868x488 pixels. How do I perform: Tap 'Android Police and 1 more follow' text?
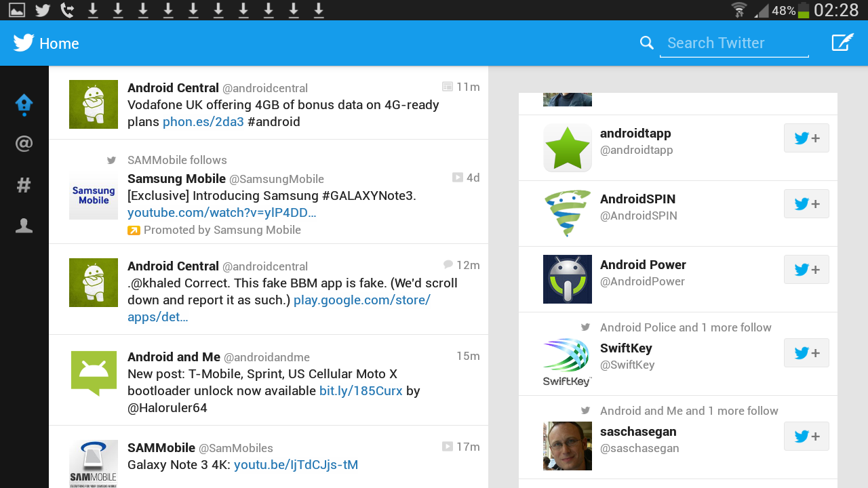686,327
